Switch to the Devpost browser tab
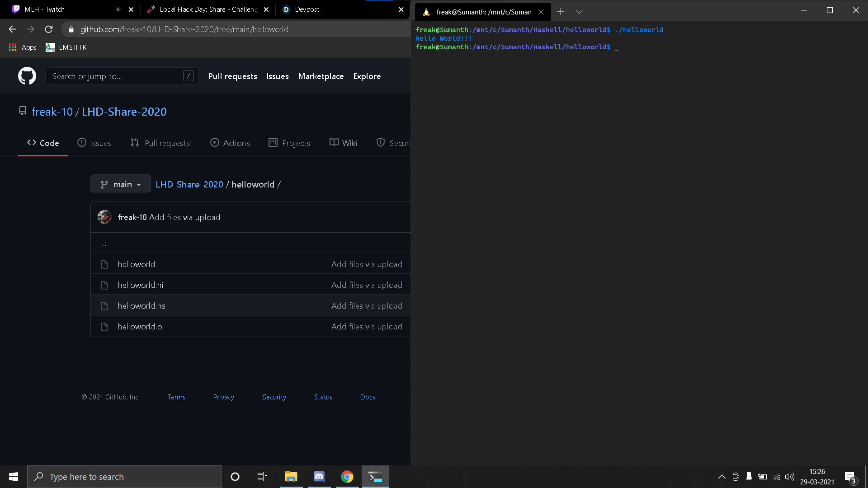Viewport: 868px width, 488px height. pyautogui.click(x=307, y=9)
